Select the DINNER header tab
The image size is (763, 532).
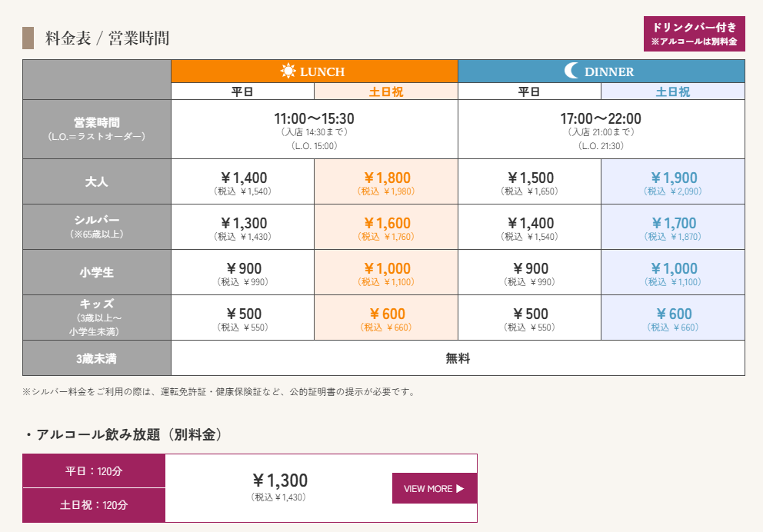click(601, 71)
